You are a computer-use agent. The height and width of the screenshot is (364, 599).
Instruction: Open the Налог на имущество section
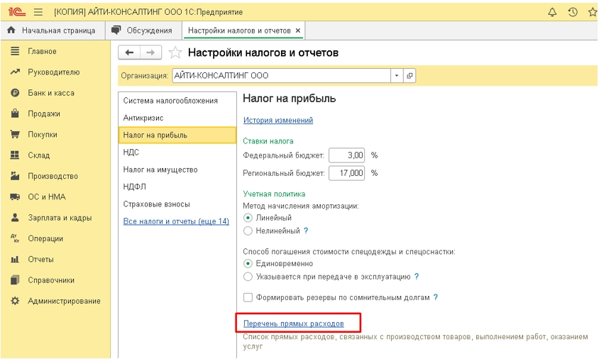click(177, 170)
